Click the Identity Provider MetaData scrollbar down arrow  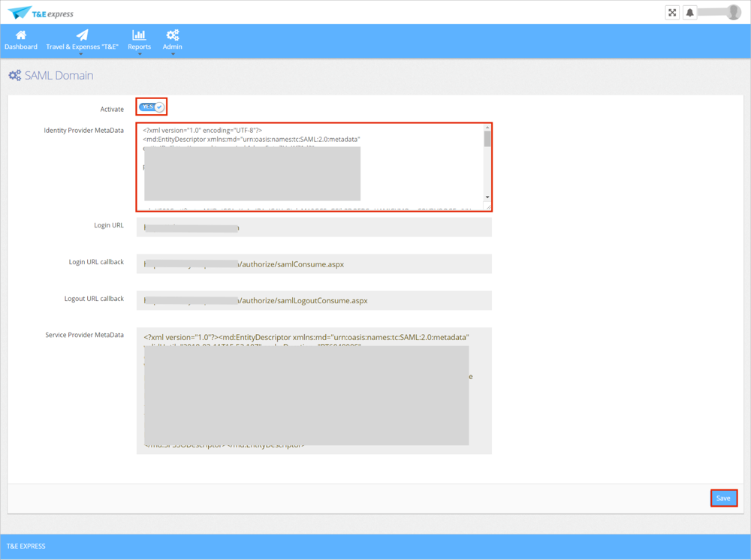tap(487, 197)
